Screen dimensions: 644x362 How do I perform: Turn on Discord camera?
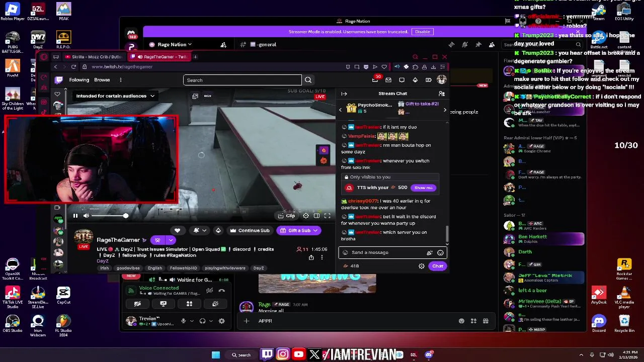tap(137, 304)
